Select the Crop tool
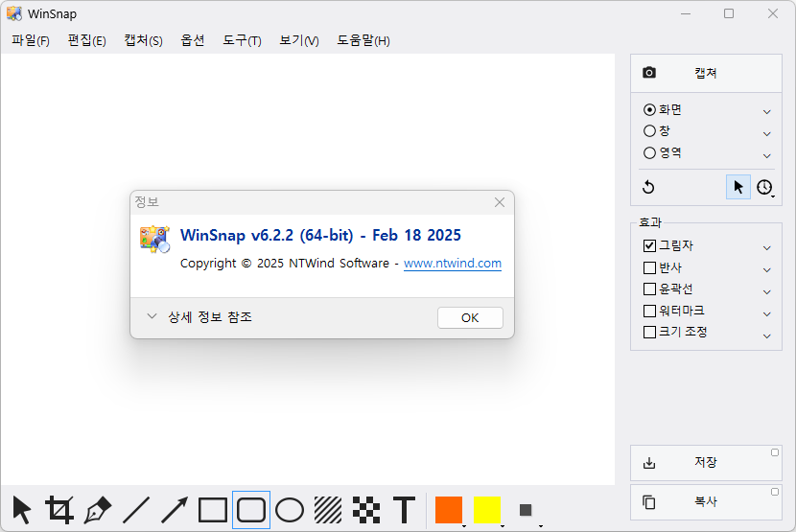This screenshot has width=796, height=532. click(x=59, y=510)
